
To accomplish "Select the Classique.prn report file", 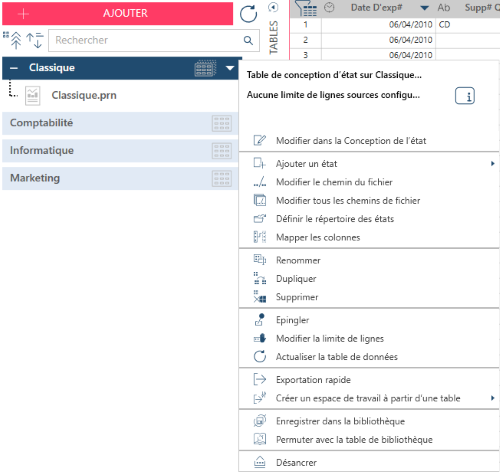I will click(84, 95).
